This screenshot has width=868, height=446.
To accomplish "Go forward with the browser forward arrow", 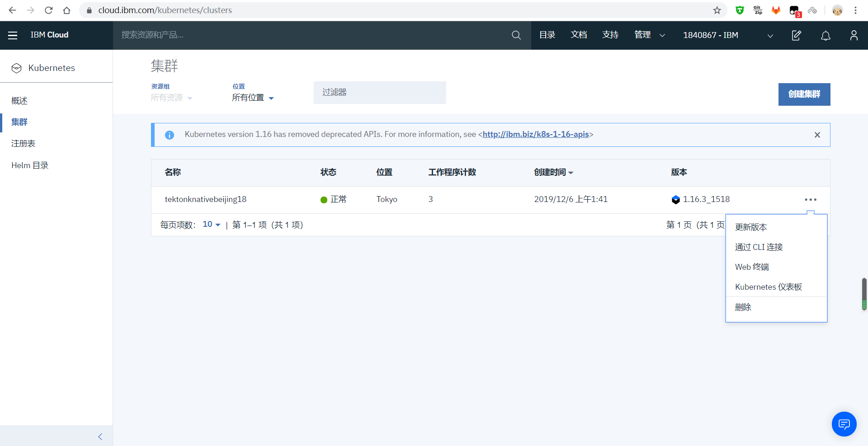I will point(30,10).
